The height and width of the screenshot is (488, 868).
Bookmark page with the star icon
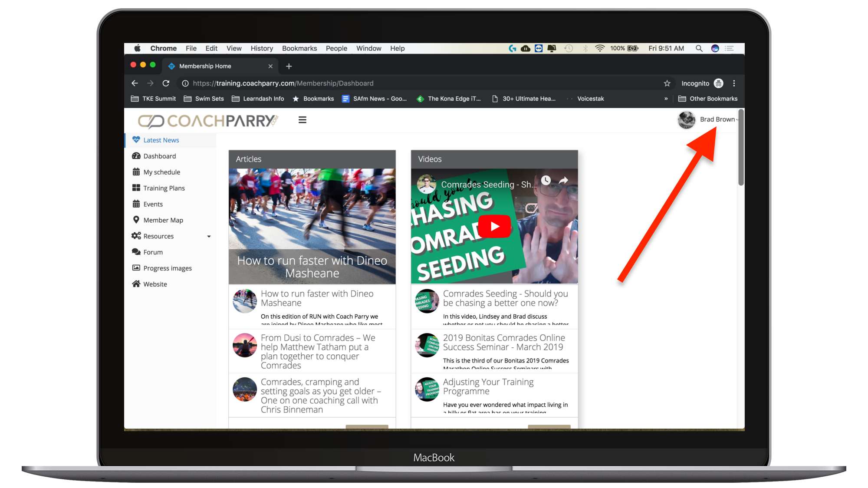tap(667, 83)
